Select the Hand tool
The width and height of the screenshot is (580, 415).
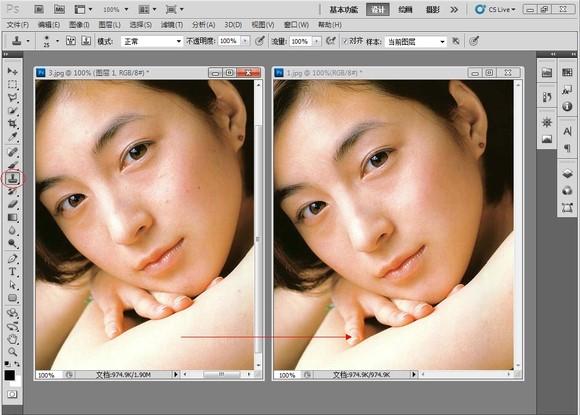(x=13, y=338)
